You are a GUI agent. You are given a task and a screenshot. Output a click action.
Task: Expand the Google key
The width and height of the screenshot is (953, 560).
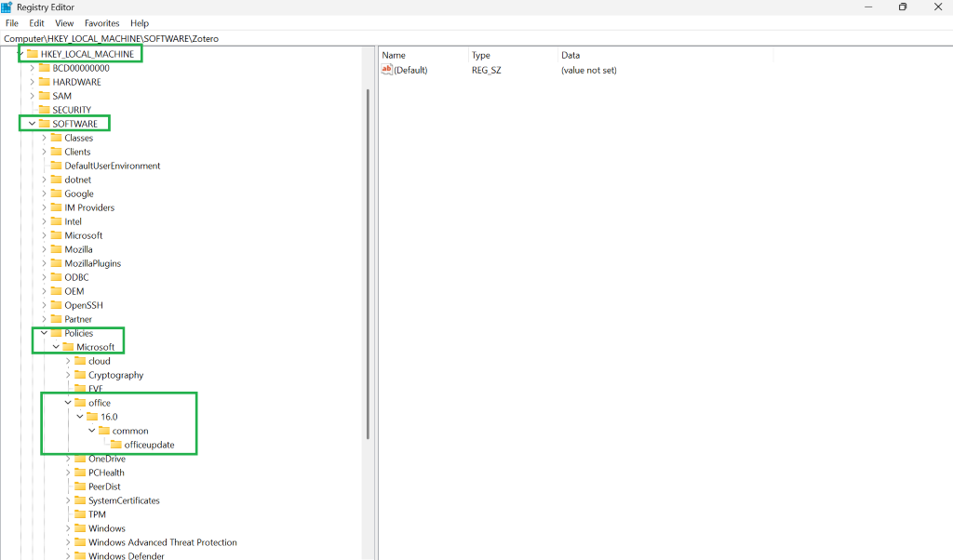tap(44, 193)
